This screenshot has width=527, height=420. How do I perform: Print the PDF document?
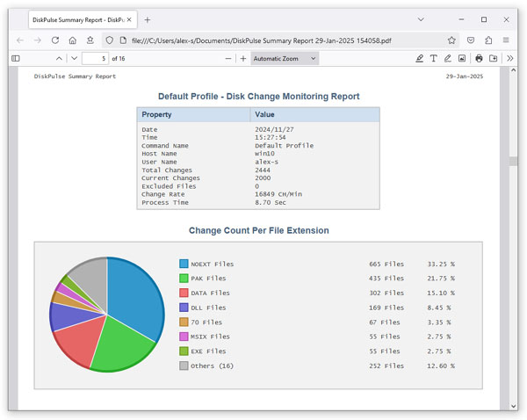479,59
